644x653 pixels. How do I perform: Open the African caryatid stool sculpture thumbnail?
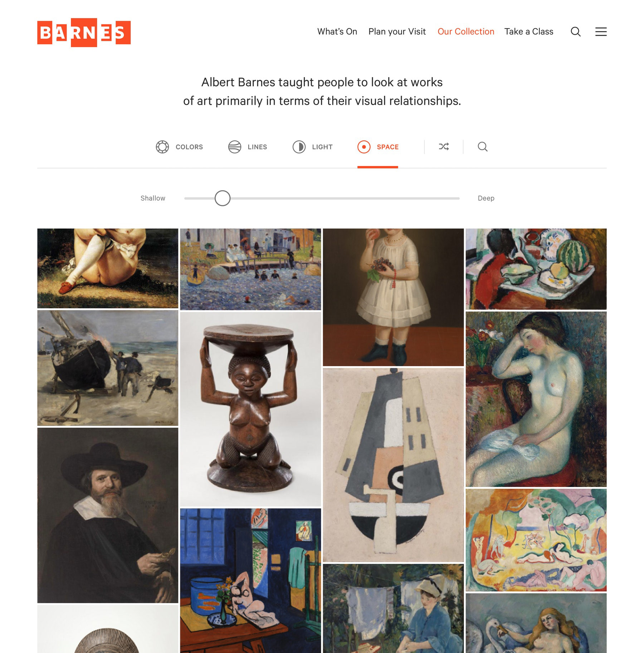(250, 409)
